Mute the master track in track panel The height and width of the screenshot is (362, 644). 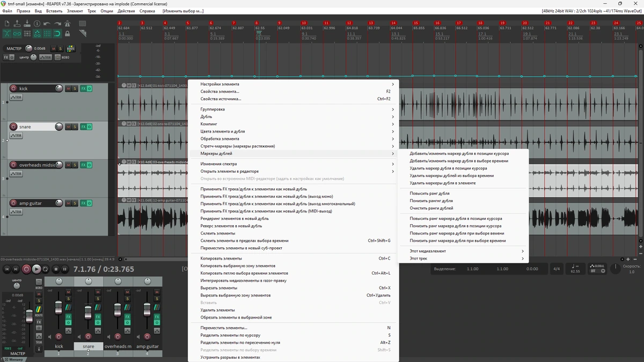[53, 49]
